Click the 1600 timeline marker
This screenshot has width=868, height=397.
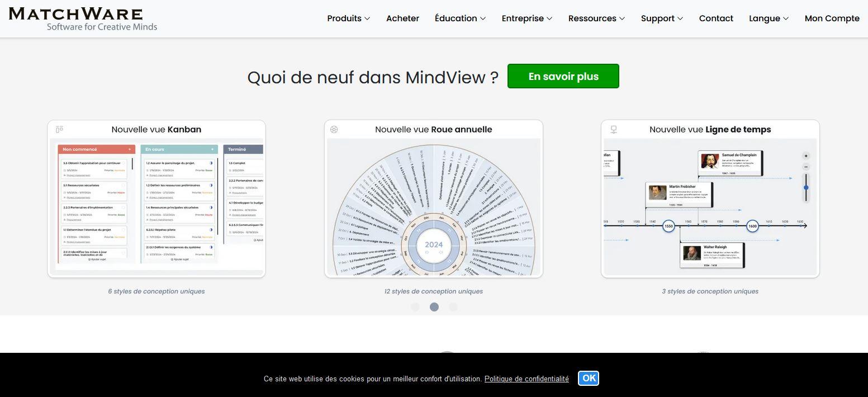753,226
